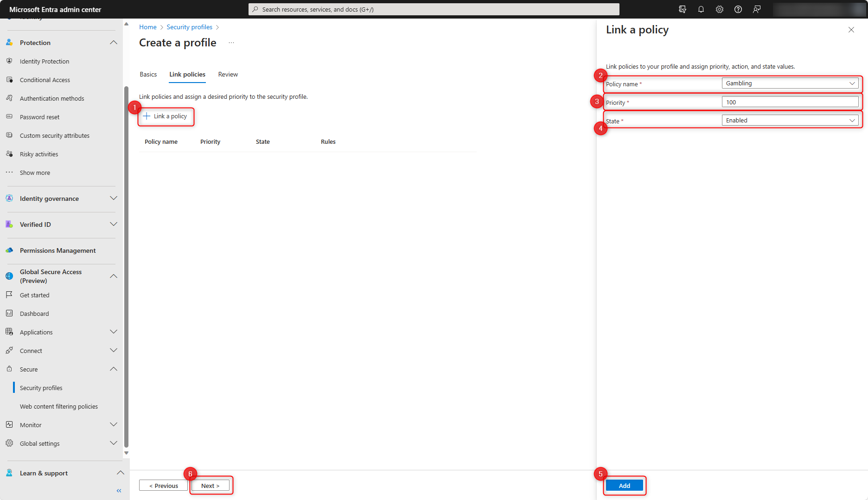Switch to the Basics tab
The width and height of the screenshot is (868, 500).
148,74
